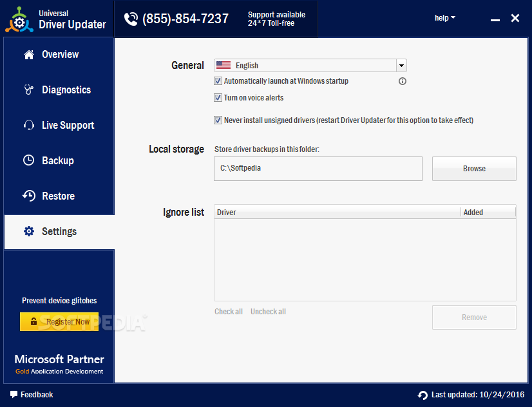Image resolution: width=532 pixels, height=407 pixels.
Task: Select the Backup tab
Action: 59,160
